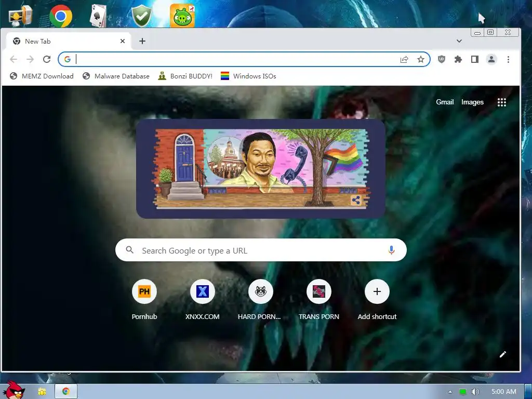The image size is (532, 399).
Task: Open the Bonzi BUDDY! bookmark
Action: (x=185, y=76)
